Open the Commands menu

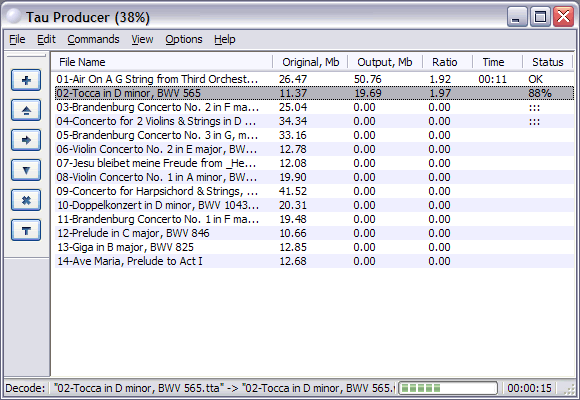93,39
